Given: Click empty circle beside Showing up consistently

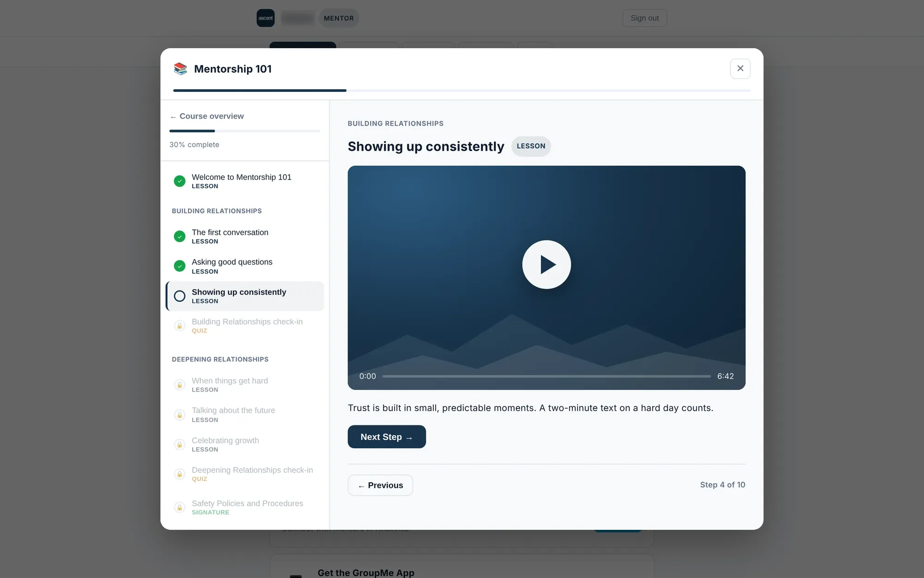Looking at the screenshot, I should [180, 296].
